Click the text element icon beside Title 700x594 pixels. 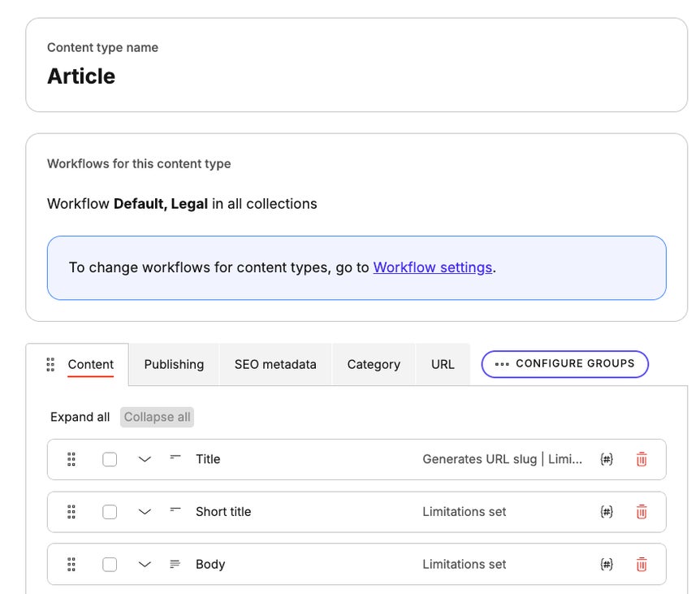[174, 457]
